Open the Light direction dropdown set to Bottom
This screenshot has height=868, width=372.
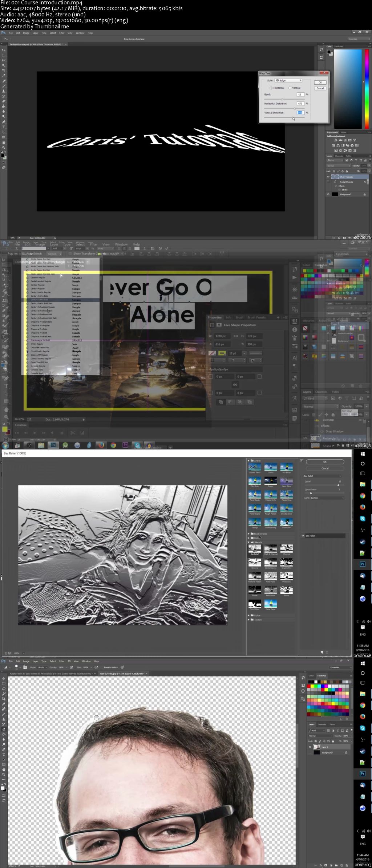[x=328, y=498]
